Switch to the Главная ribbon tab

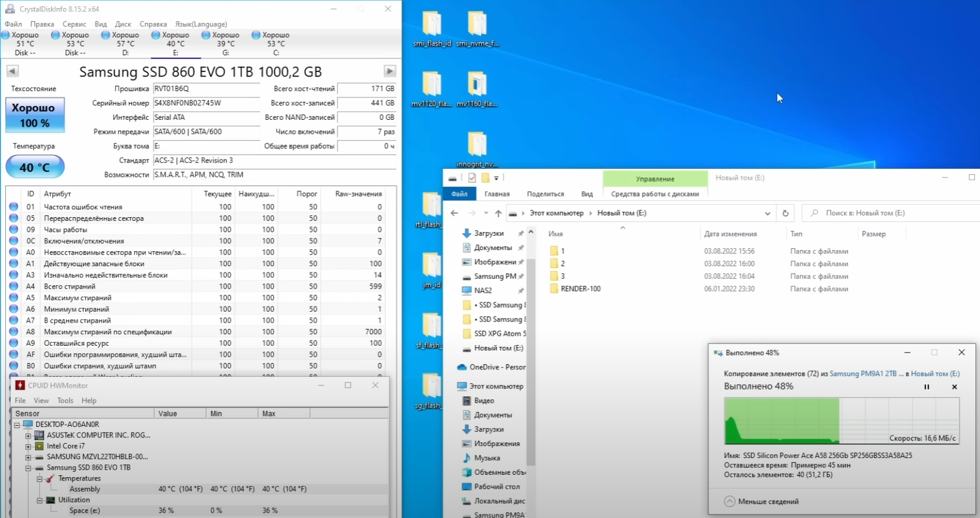click(497, 194)
